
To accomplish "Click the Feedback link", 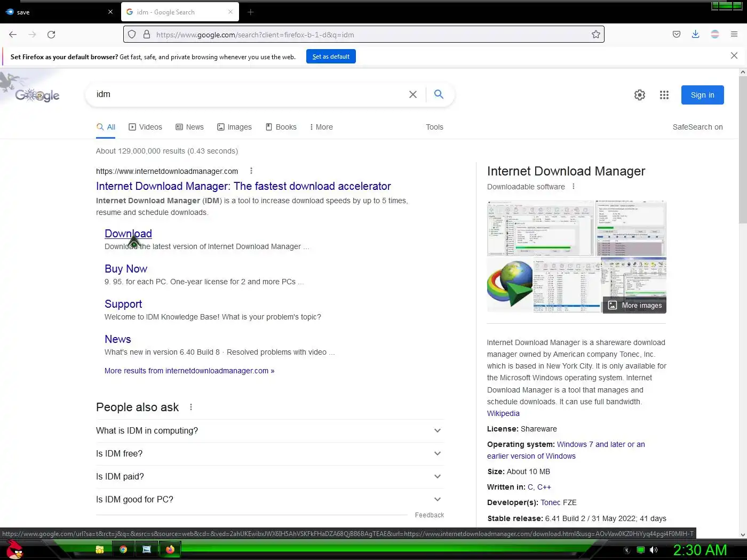I will pyautogui.click(x=430, y=515).
